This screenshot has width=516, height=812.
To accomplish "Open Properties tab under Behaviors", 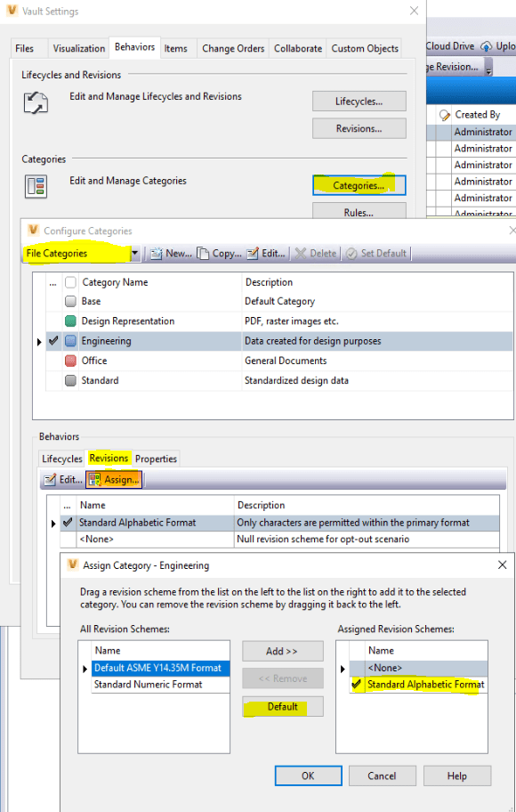I will 156,459.
